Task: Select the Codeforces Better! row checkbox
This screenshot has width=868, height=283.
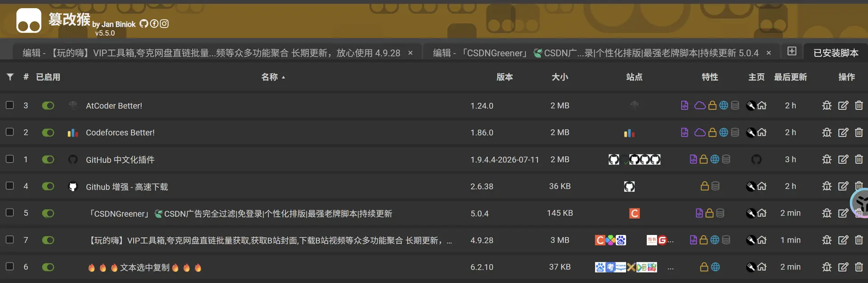Action: [x=9, y=132]
